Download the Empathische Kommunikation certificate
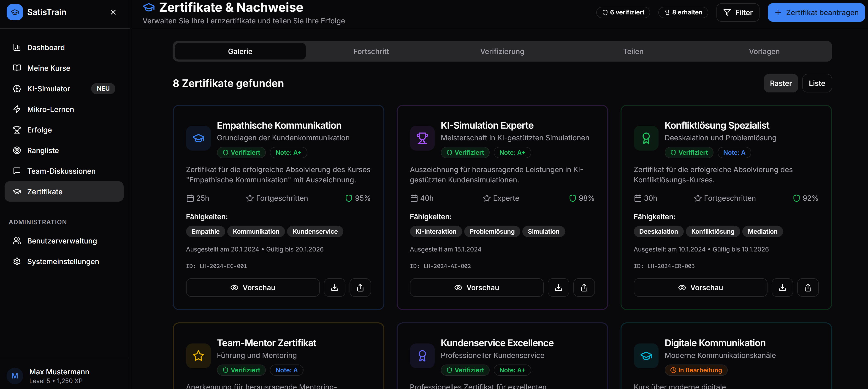 tap(335, 288)
